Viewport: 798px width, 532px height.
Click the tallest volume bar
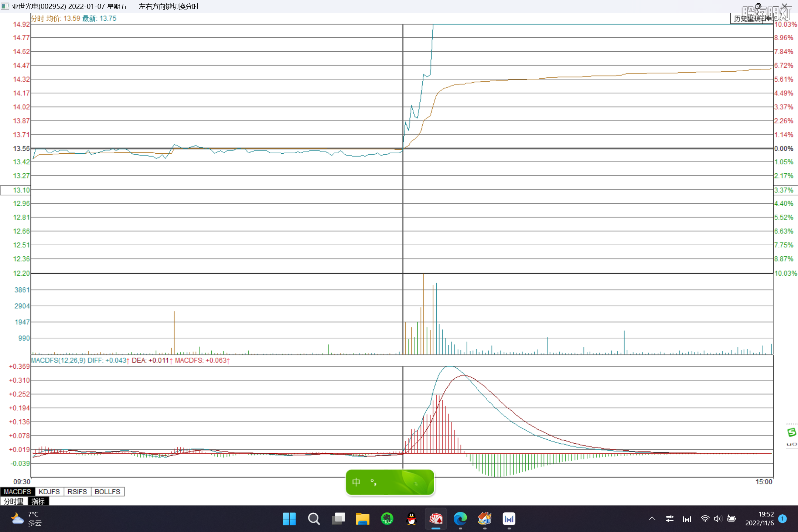pos(423,314)
